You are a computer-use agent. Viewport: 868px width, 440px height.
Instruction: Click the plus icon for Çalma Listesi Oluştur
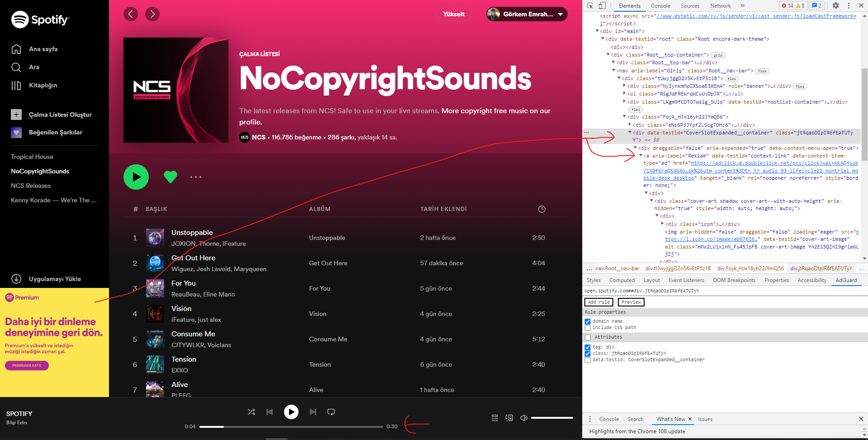(x=16, y=115)
